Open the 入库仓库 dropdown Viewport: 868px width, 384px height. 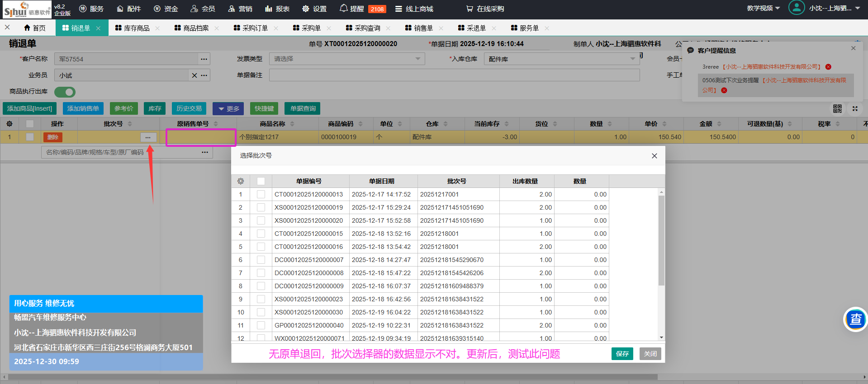point(561,59)
